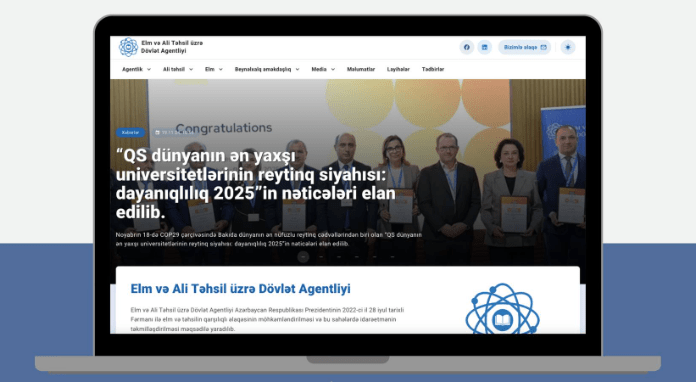Screen dimensions: 696x382
Task: Toggle the light/dark theme sun icon
Action: (568, 47)
